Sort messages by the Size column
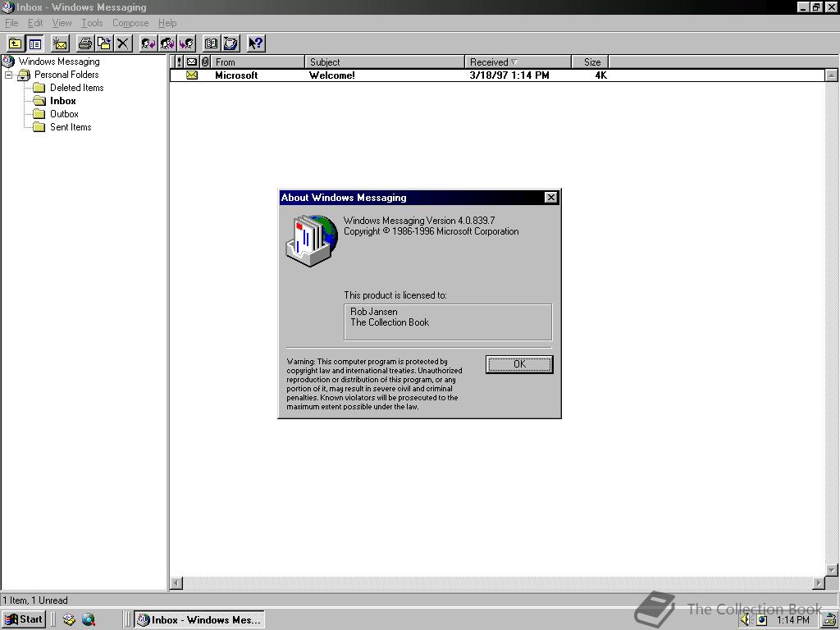Image resolution: width=840 pixels, height=630 pixels. click(x=591, y=62)
